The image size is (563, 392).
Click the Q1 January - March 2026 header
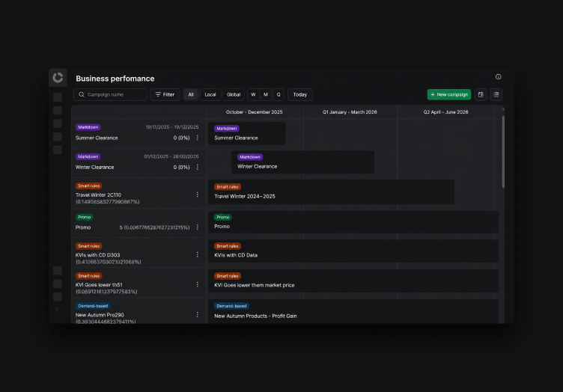pos(350,112)
